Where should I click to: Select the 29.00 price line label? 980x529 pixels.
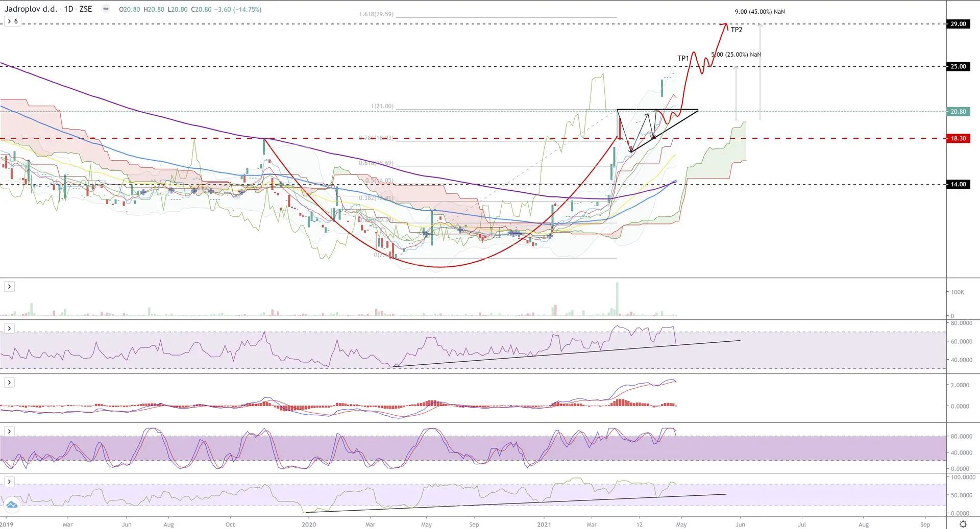coord(958,24)
